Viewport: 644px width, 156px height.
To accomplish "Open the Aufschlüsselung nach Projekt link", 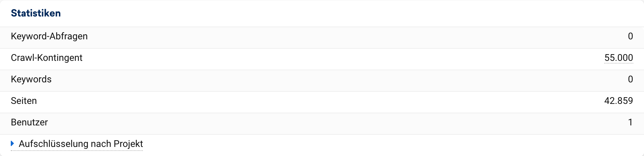I will 81,144.
